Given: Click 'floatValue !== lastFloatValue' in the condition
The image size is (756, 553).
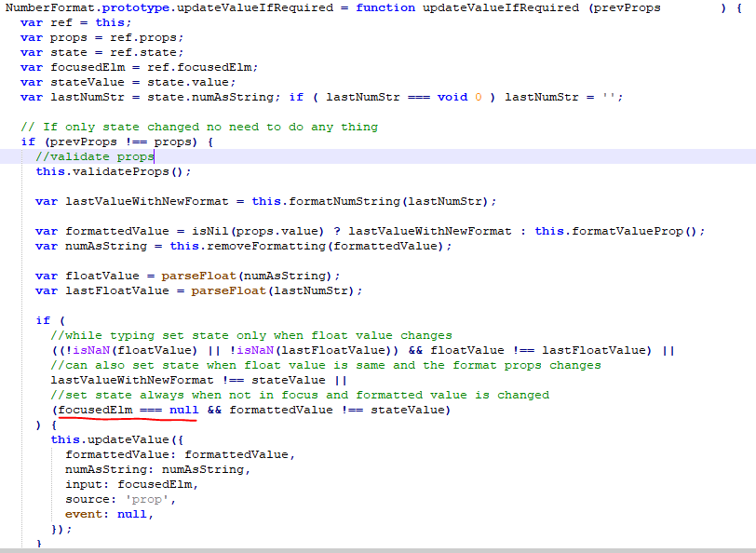Looking at the screenshot, I should pos(537,350).
